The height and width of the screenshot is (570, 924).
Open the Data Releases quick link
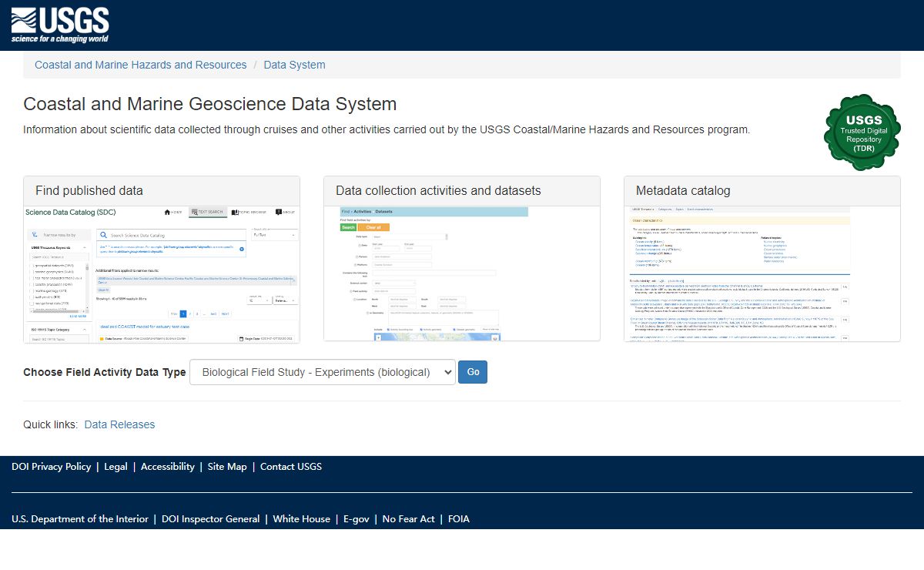(119, 424)
